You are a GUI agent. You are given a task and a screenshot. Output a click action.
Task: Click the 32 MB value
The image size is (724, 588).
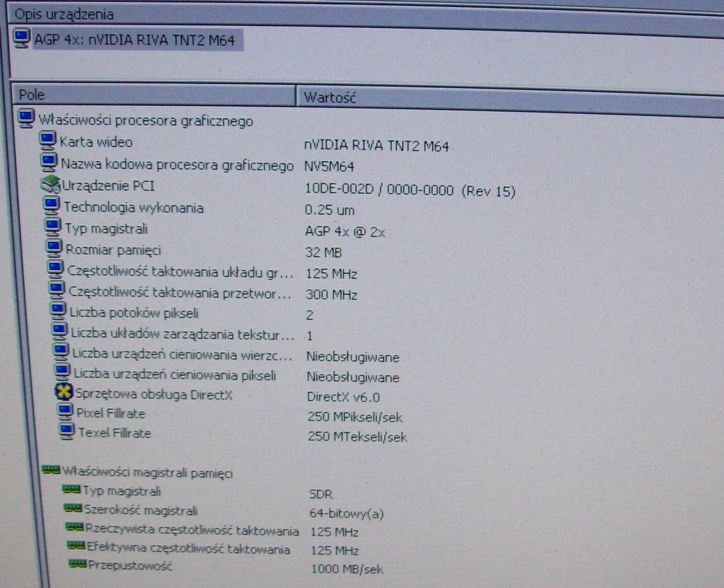click(324, 253)
